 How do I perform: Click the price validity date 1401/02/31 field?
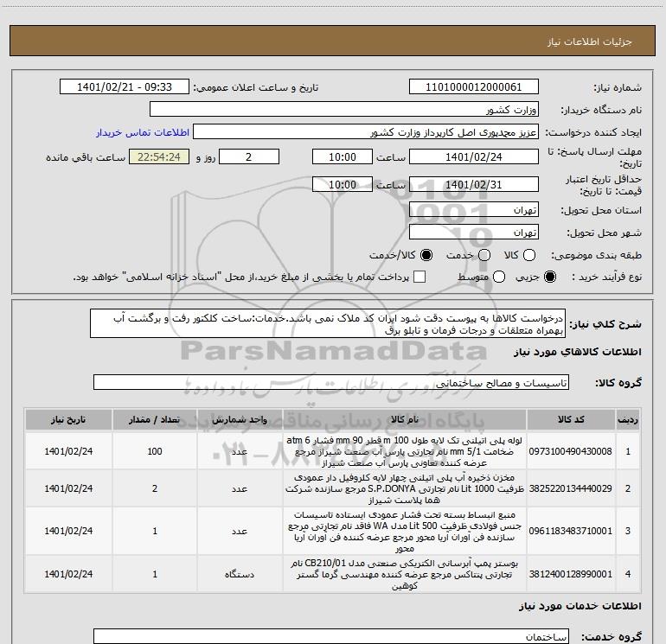[x=474, y=184]
